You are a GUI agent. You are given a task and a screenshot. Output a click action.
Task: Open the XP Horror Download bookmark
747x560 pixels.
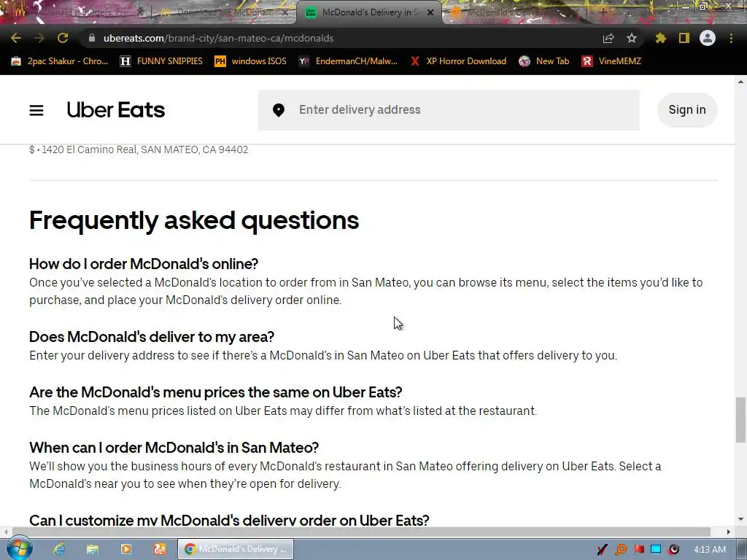[458, 61]
